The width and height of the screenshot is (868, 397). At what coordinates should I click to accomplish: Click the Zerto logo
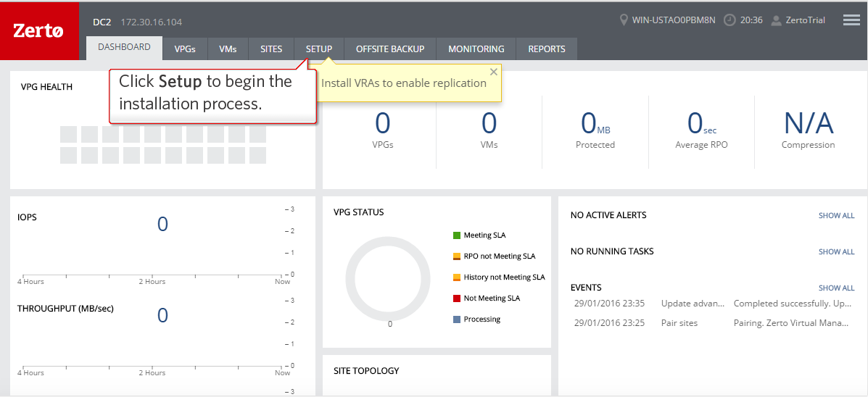tap(39, 31)
